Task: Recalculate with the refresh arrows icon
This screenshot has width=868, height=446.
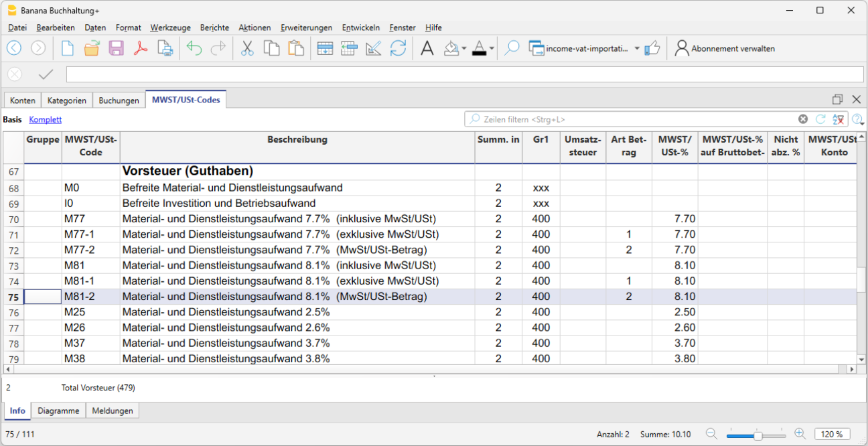Action: (x=398, y=48)
